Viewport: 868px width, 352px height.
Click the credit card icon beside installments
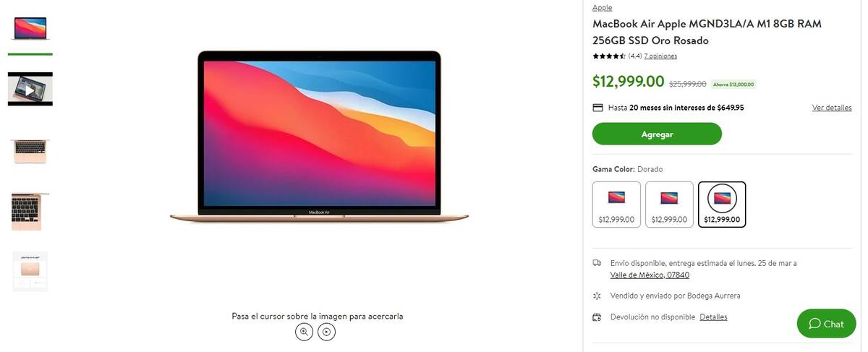tap(597, 108)
